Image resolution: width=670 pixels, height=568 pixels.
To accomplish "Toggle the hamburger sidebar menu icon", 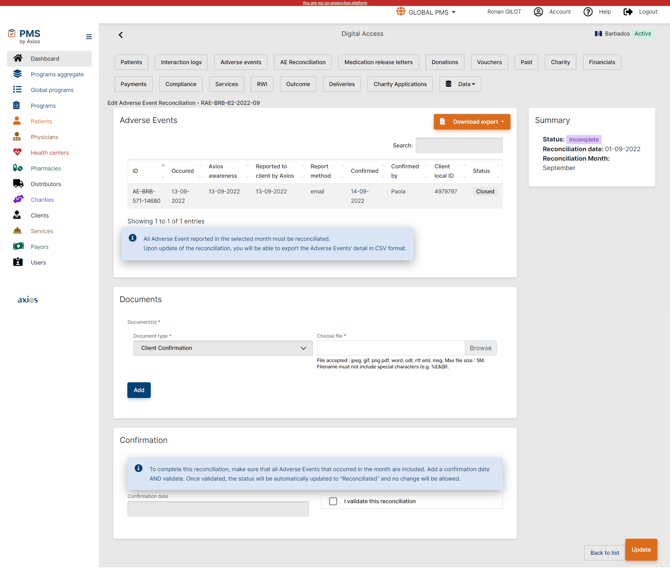I will [89, 36].
